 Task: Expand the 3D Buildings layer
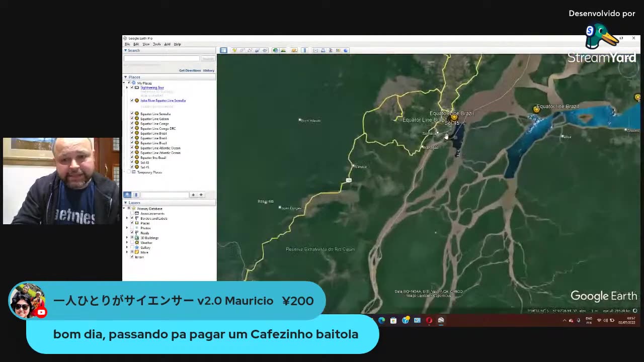[127, 238]
